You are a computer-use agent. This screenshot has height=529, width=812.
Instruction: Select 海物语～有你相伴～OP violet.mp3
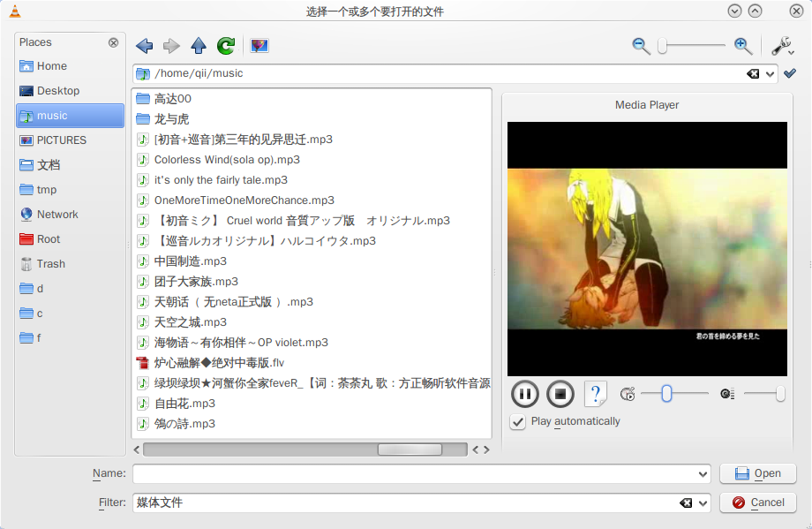[232, 343]
